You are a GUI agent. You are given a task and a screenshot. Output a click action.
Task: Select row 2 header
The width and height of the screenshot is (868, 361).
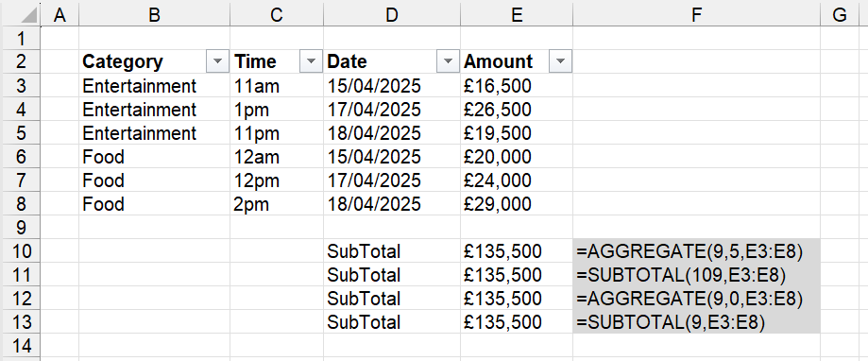[x=20, y=61]
